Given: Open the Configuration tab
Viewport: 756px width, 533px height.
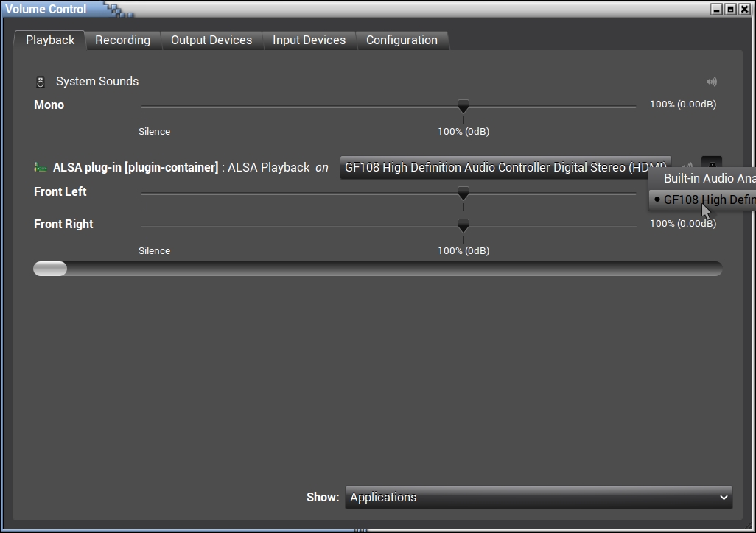Looking at the screenshot, I should click(x=402, y=40).
